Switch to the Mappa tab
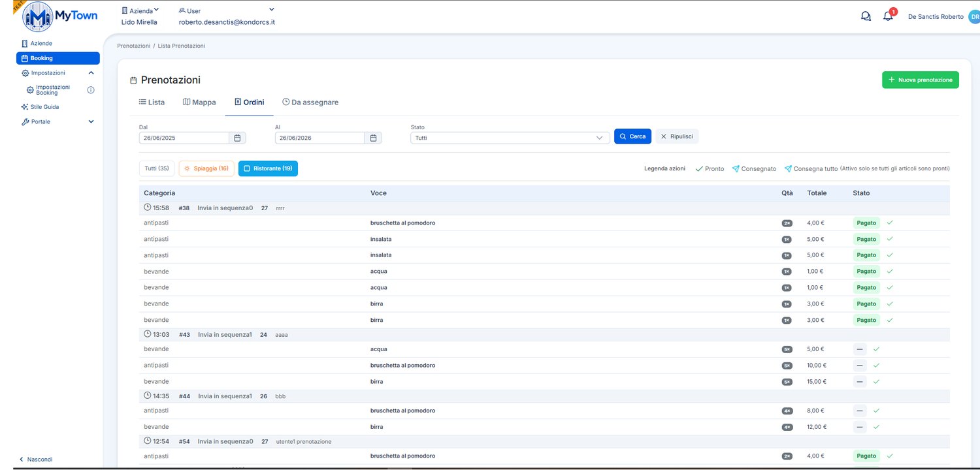 199,102
